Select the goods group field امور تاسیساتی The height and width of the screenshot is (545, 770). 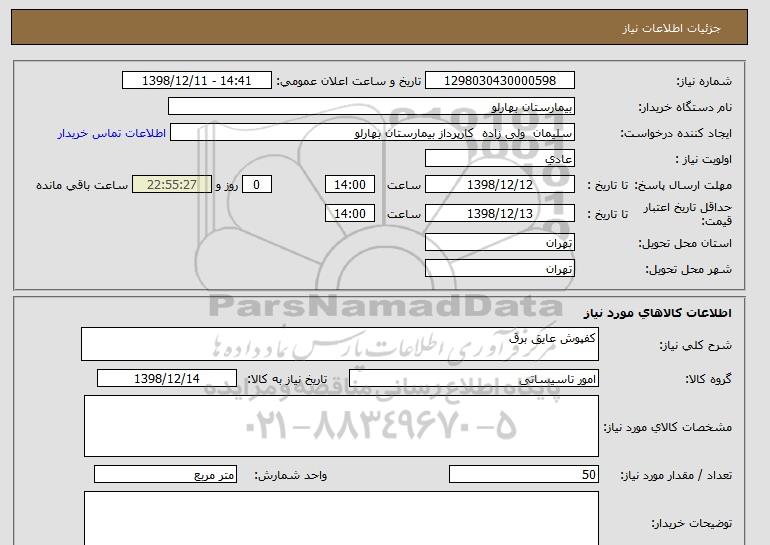tap(474, 379)
